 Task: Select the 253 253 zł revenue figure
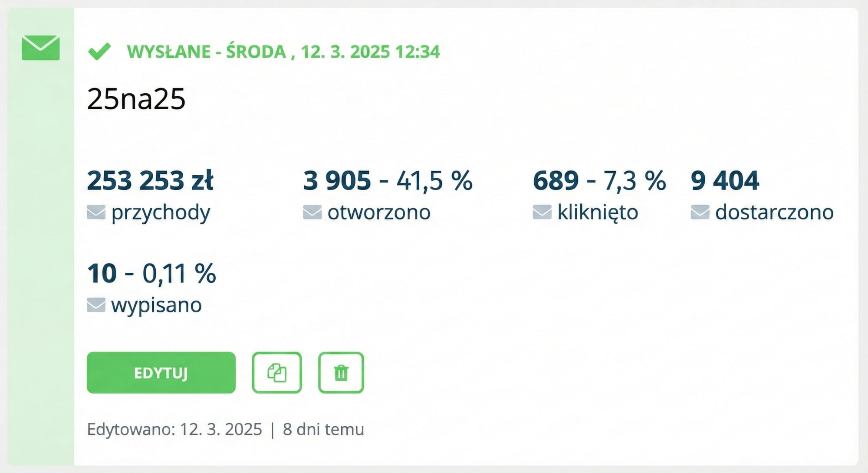(x=151, y=181)
